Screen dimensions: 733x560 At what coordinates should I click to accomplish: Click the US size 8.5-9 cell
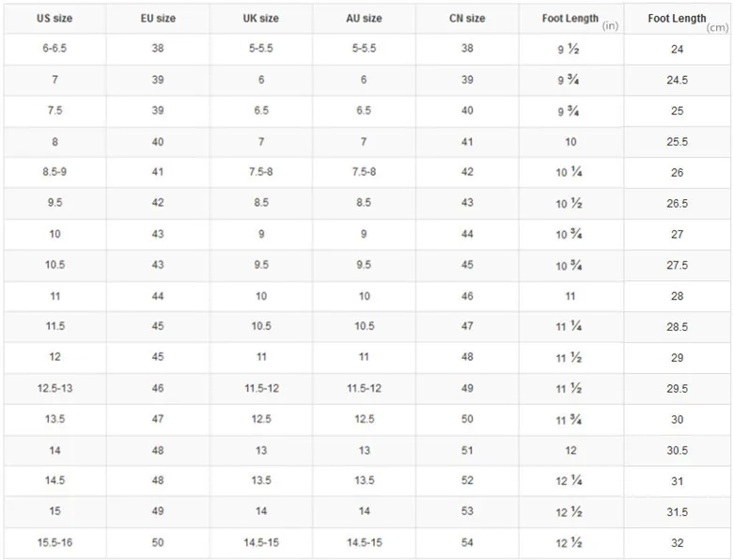pos(54,173)
